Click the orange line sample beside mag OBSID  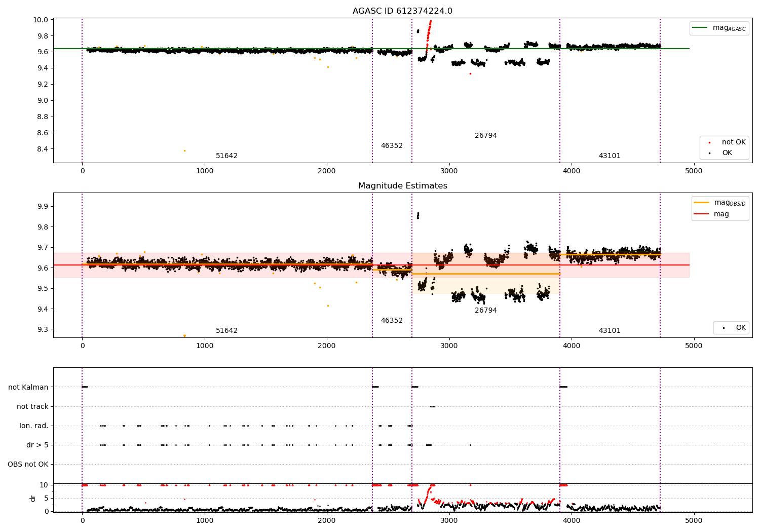coord(701,203)
